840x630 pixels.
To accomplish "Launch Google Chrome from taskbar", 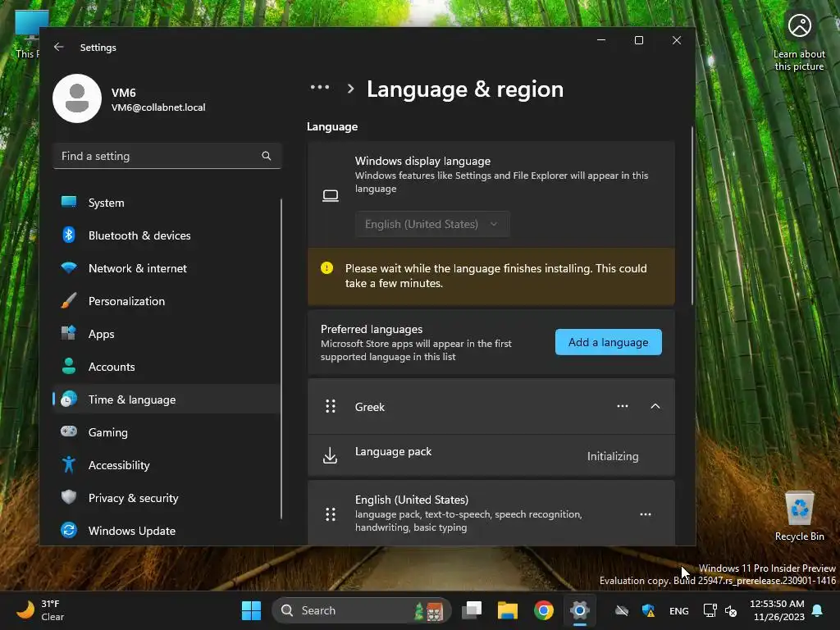I will [x=544, y=610].
